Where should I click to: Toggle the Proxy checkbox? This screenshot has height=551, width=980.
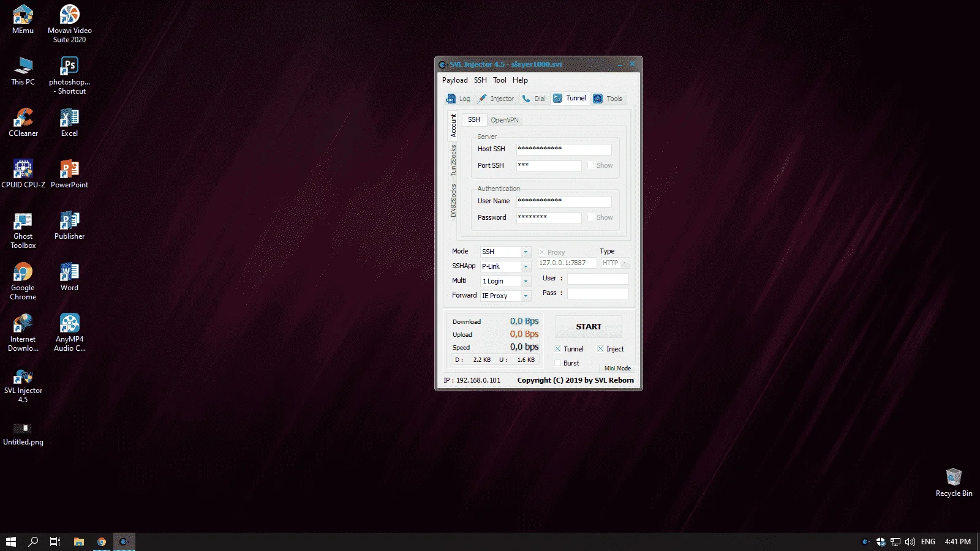(541, 252)
